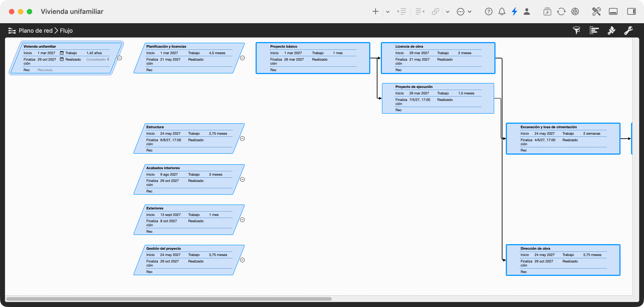
Task: Open the help question mark icon
Action: pyautogui.click(x=489, y=11)
